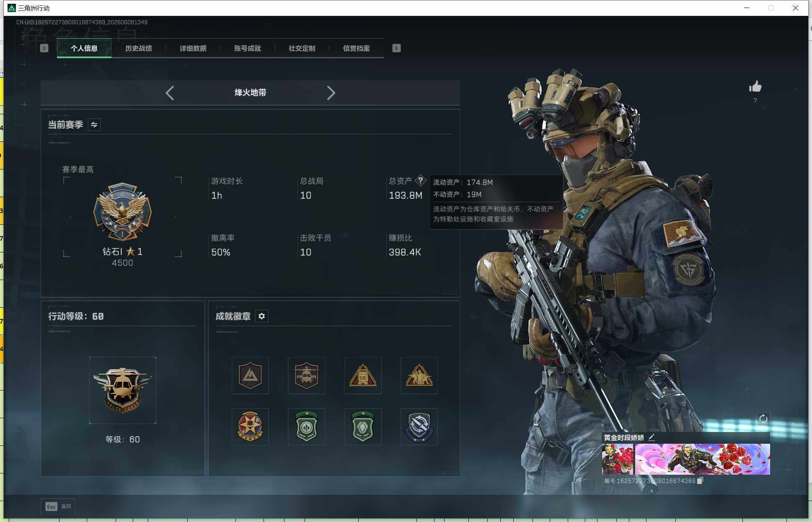Select the red star circular achievement badge
Screen dimensions: 812x522
(250, 427)
